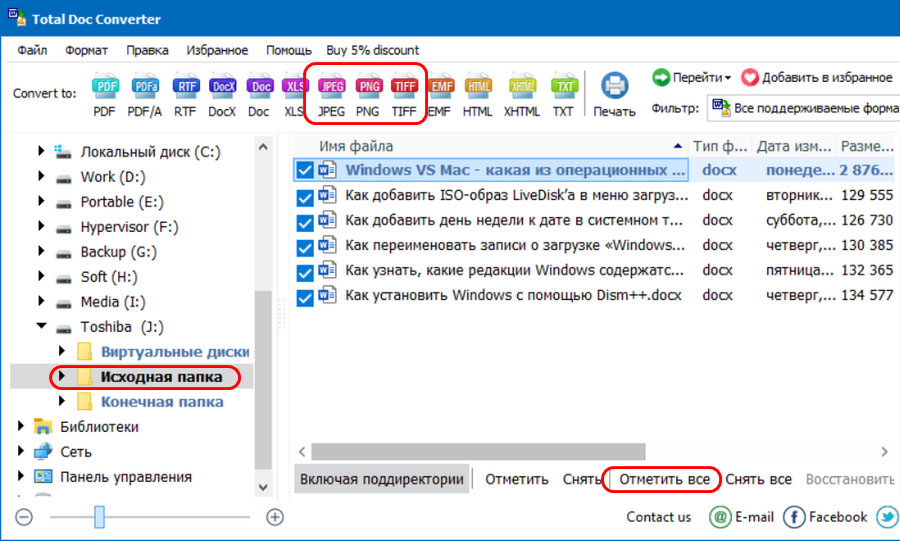Image resolution: width=900 pixels, height=541 pixels.
Task: Expand the Work (D:) drive
Action: (41, 176)
